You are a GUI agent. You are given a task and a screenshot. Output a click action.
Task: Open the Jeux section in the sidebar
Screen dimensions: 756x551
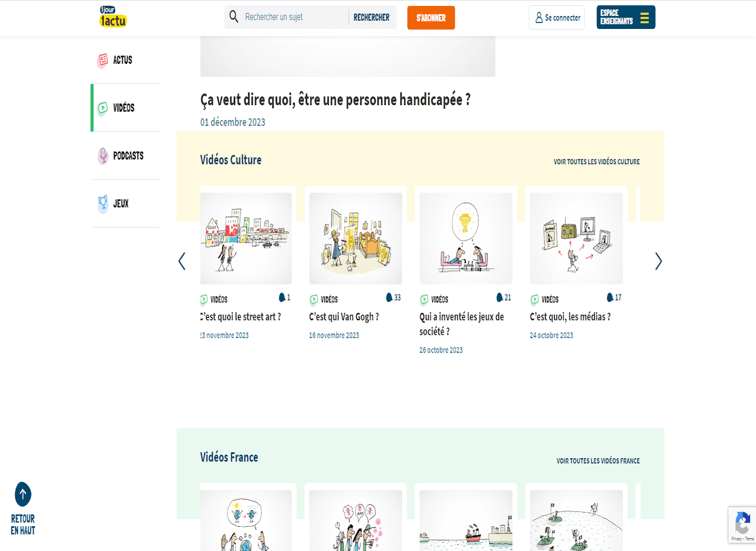pos(125,204)
